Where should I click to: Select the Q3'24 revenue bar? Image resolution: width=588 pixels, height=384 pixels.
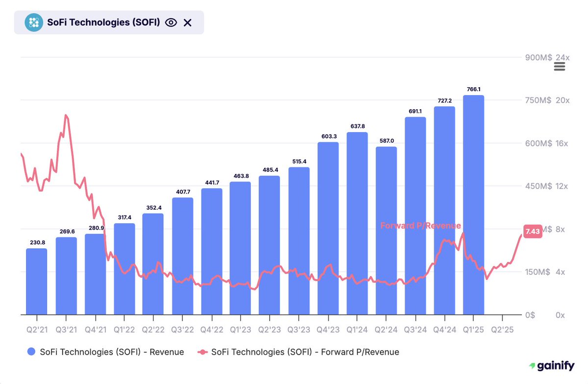[415, 216]
